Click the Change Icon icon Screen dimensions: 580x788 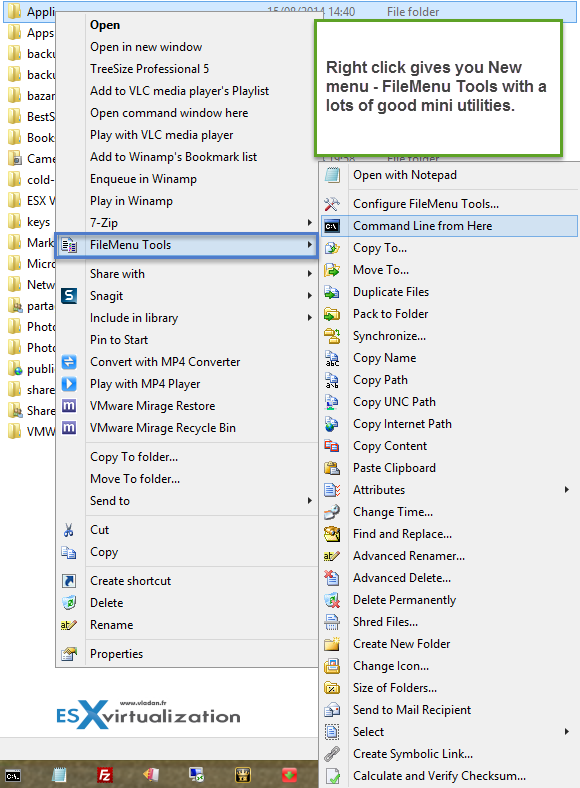332,666
